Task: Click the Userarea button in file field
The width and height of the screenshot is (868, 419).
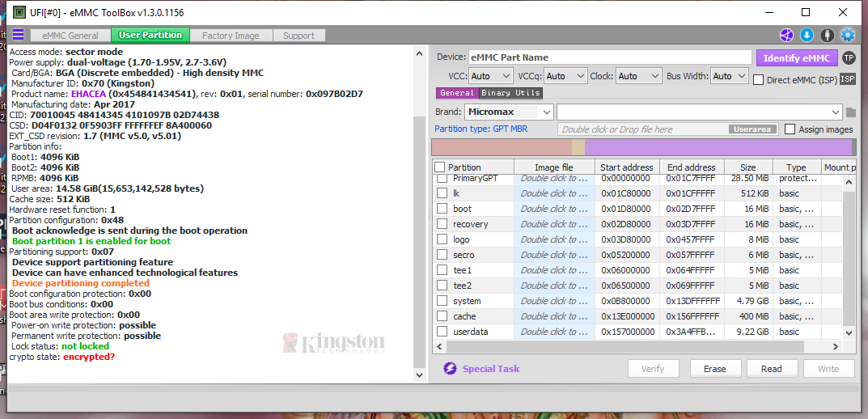Action: pos(752,129)
